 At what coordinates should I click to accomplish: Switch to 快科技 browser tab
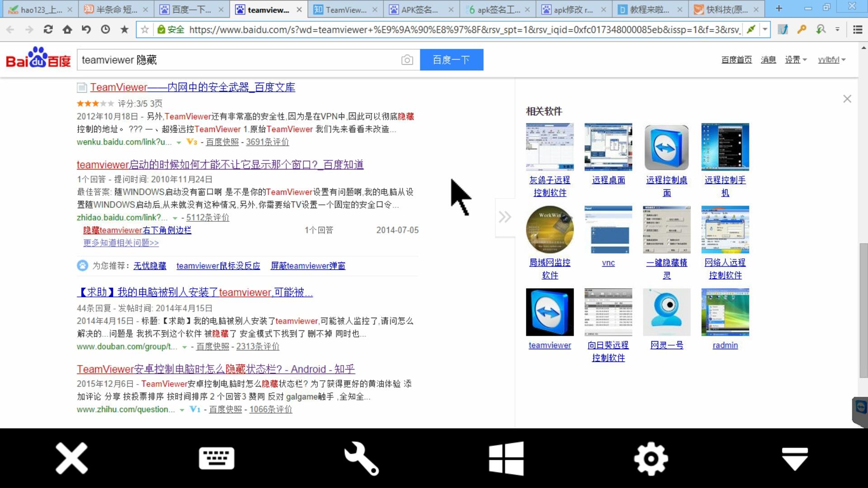(x=726, y=9)
